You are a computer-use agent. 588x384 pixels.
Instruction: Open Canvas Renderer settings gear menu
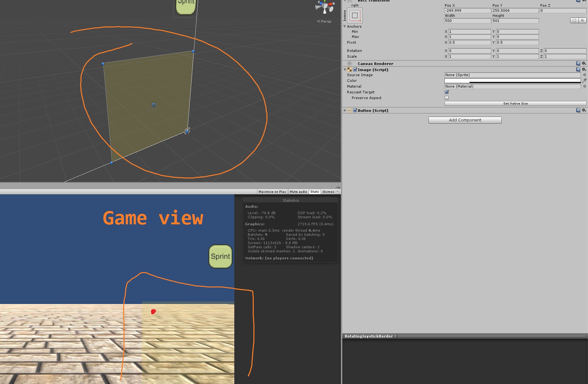(x=584, y=63)
